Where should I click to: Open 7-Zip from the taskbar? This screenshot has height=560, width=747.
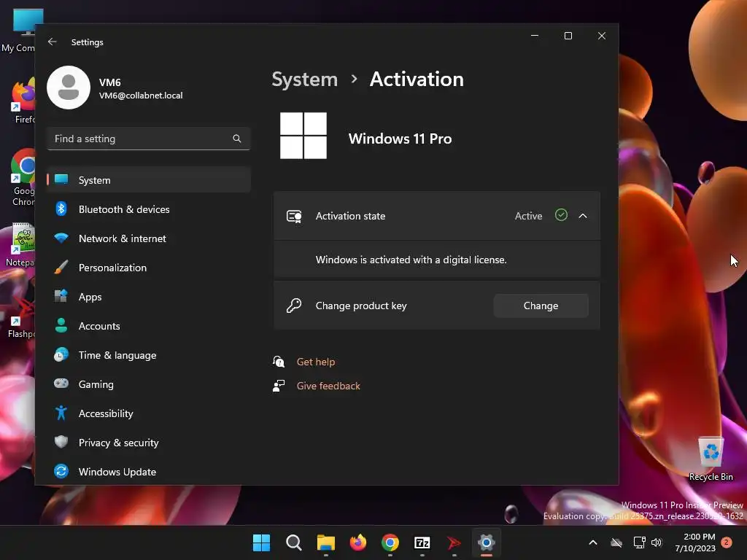click(422, 542)
